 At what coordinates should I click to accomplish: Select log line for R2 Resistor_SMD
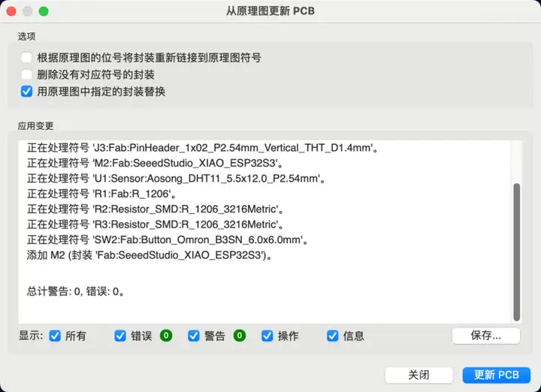point(156,209)
